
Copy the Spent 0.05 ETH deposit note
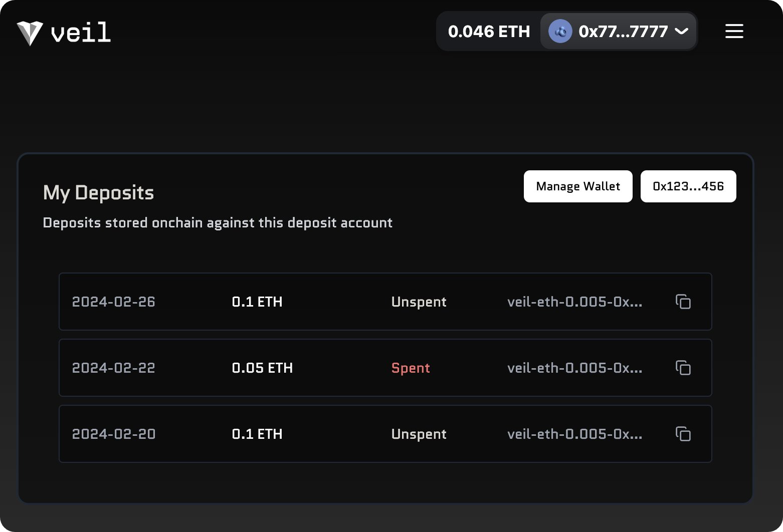tap(683, 368)
